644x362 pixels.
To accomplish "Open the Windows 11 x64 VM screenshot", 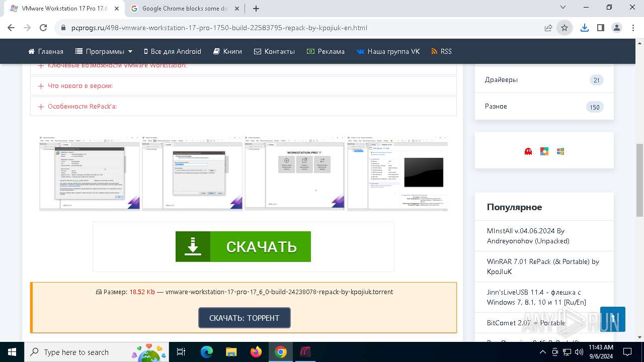I will click(397, 172).
